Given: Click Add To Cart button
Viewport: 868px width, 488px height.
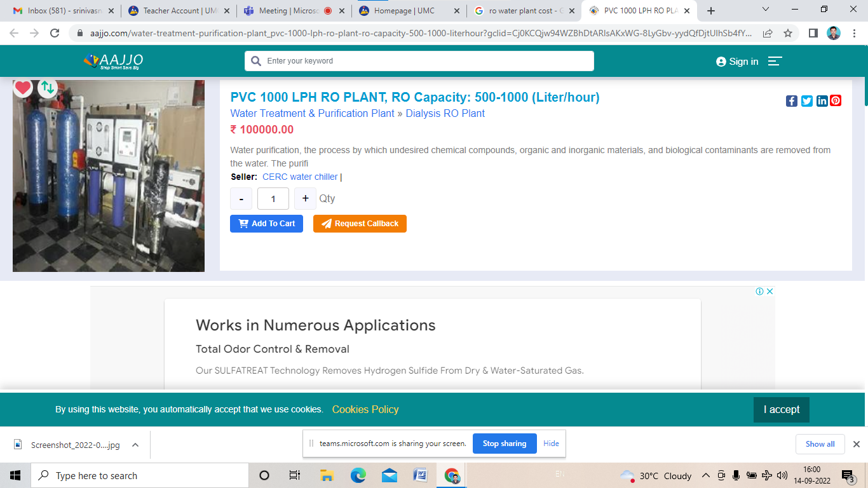Looking at the screenshot, I should click(x=267, y=224).
